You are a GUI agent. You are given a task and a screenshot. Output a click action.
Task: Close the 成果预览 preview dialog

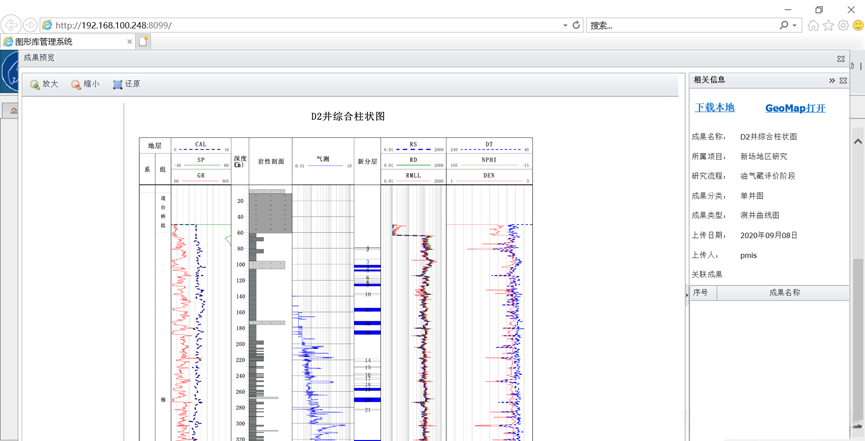coord(841,59)
